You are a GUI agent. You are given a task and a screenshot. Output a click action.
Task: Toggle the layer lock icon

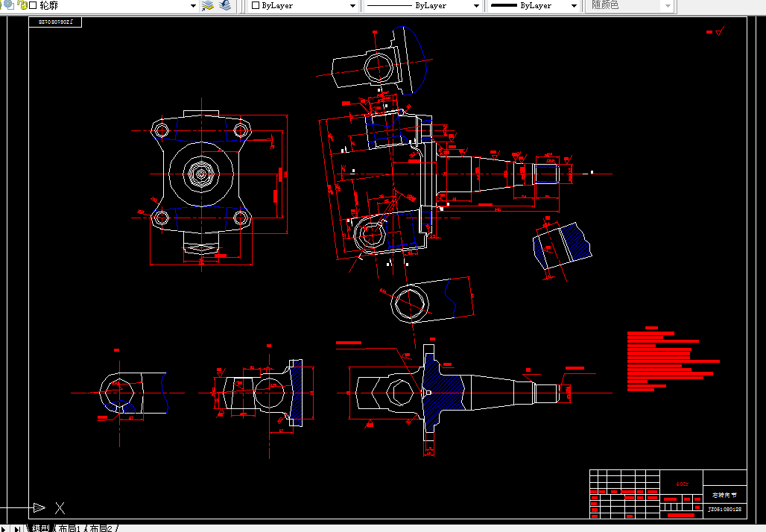pos(22,5)
